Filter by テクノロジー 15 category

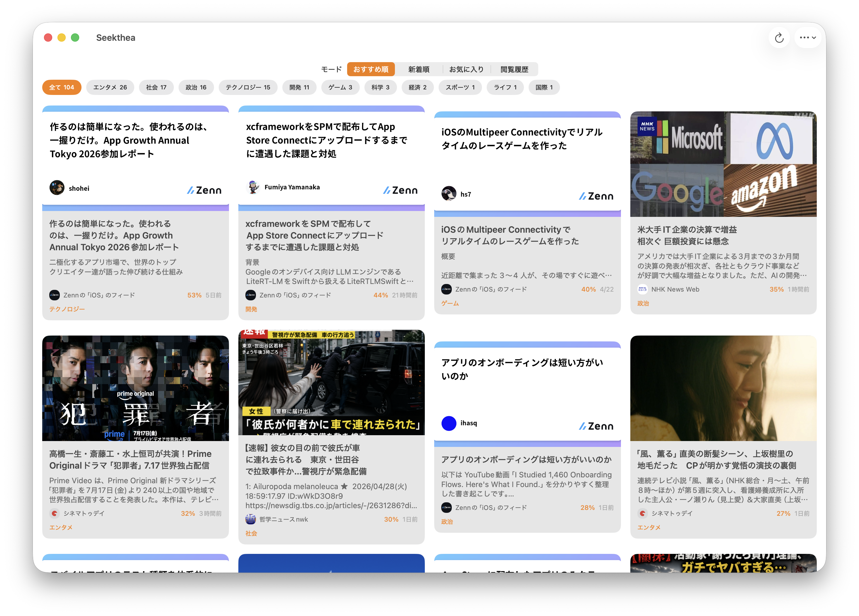click(x=248, y=87)
